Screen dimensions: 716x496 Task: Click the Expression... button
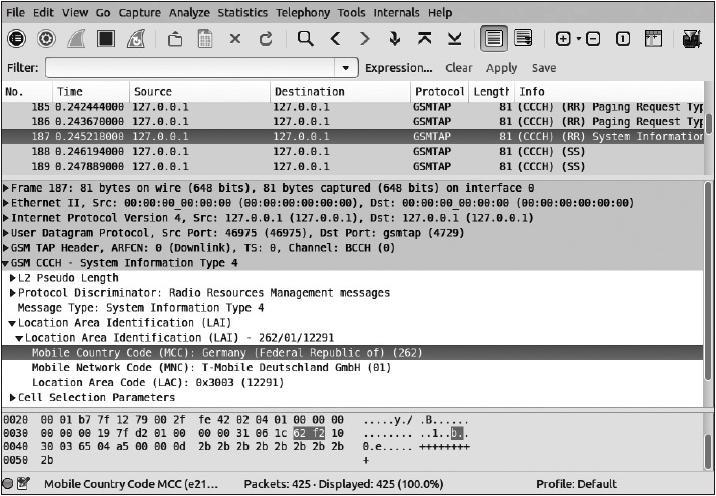click(x=398, y=68)
